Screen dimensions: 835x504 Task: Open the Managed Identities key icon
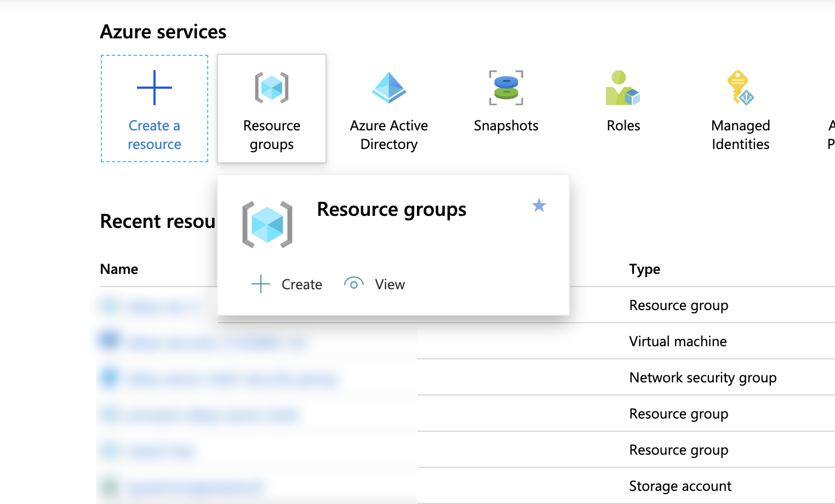740,88
